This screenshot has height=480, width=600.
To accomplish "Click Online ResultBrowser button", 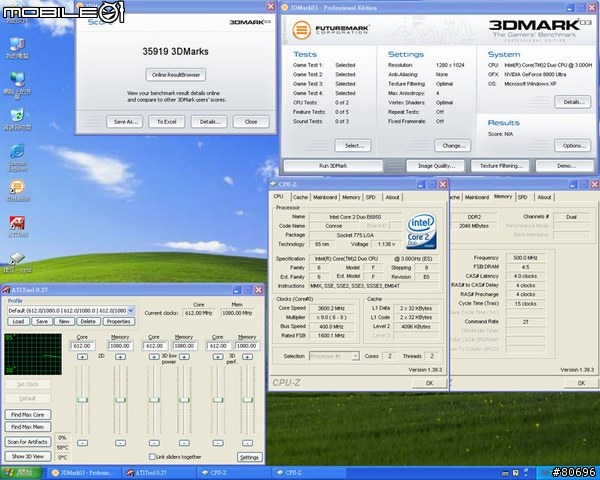I will coord(176,75).
